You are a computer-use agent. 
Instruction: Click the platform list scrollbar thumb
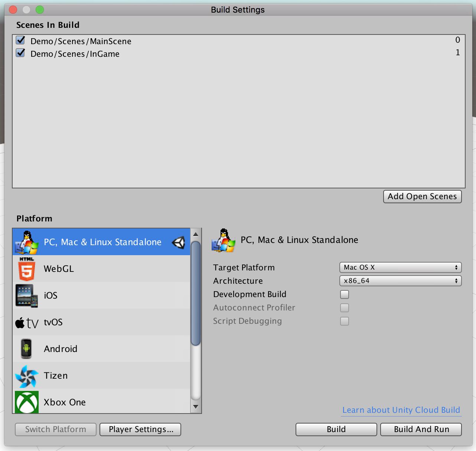point(196,293)
